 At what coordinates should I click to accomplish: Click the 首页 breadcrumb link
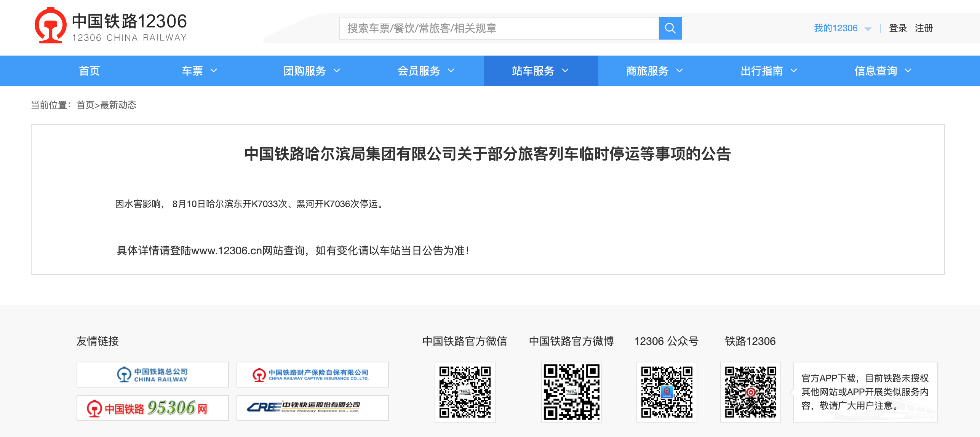point(85,105)
